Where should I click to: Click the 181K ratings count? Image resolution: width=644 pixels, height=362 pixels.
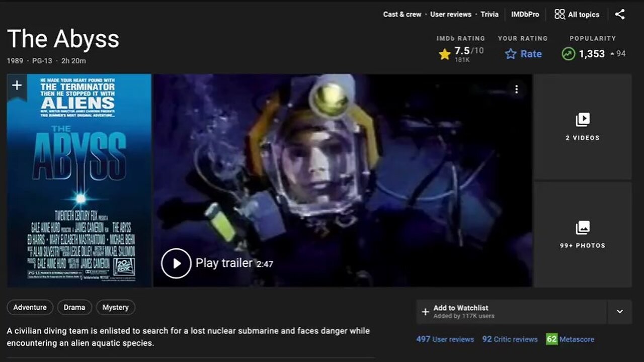(x=462, y=60)
